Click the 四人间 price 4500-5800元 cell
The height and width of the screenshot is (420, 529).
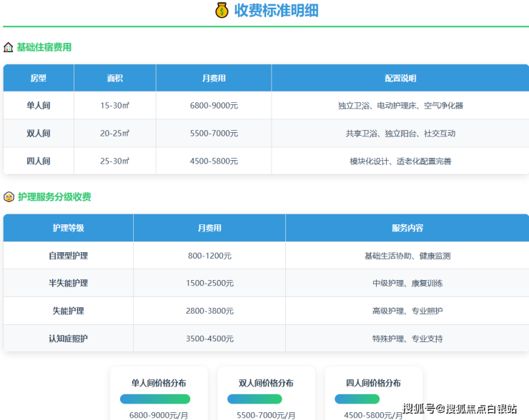tap(214, 161)
